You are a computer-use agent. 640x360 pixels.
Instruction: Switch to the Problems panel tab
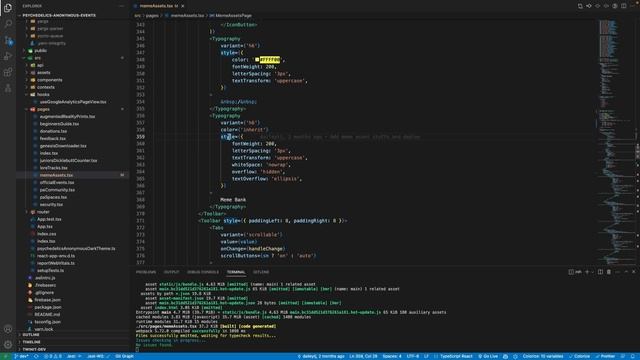pos(146,272)
